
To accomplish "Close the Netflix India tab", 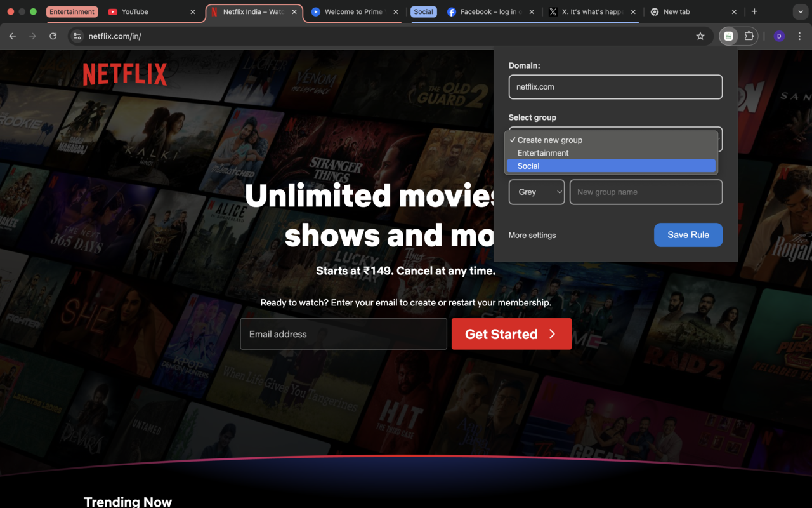I will coord(294,11).
